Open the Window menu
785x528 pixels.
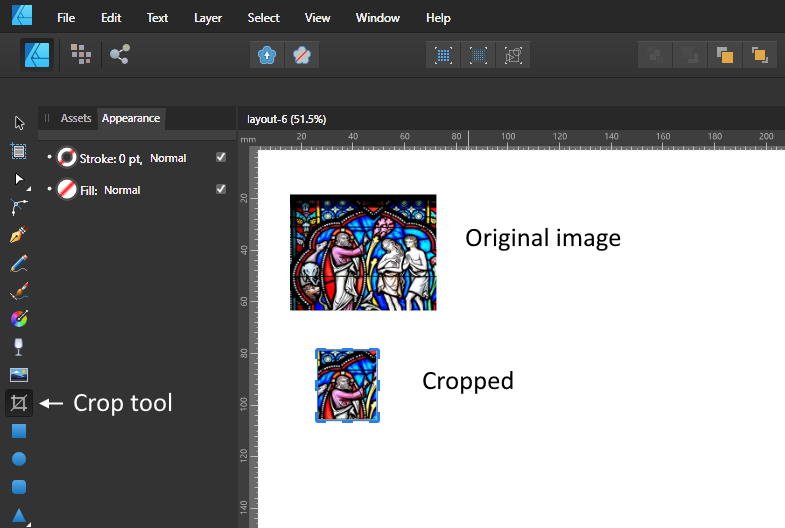click(377, 18)
